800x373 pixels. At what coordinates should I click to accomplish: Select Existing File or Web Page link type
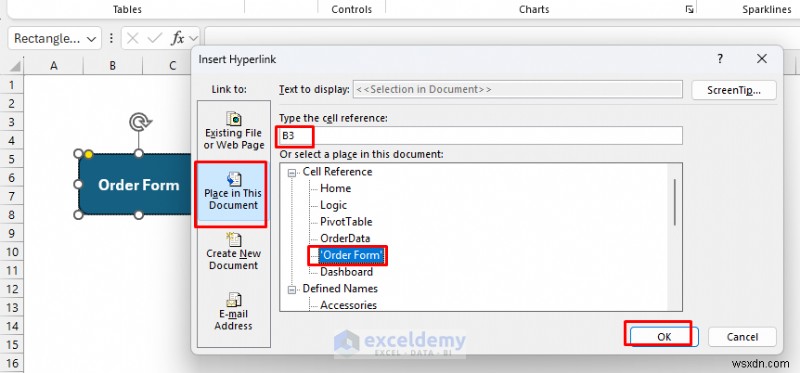tap(233, 131)
